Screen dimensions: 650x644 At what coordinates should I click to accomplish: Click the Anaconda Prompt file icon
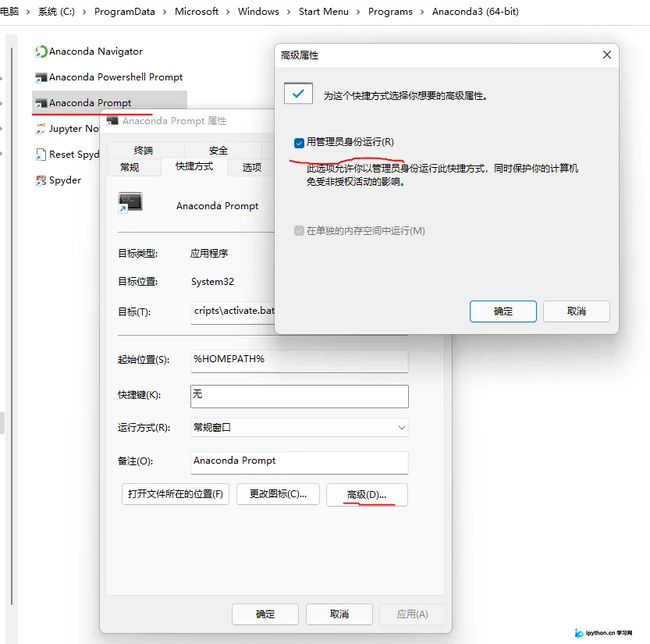coord(41,103)
